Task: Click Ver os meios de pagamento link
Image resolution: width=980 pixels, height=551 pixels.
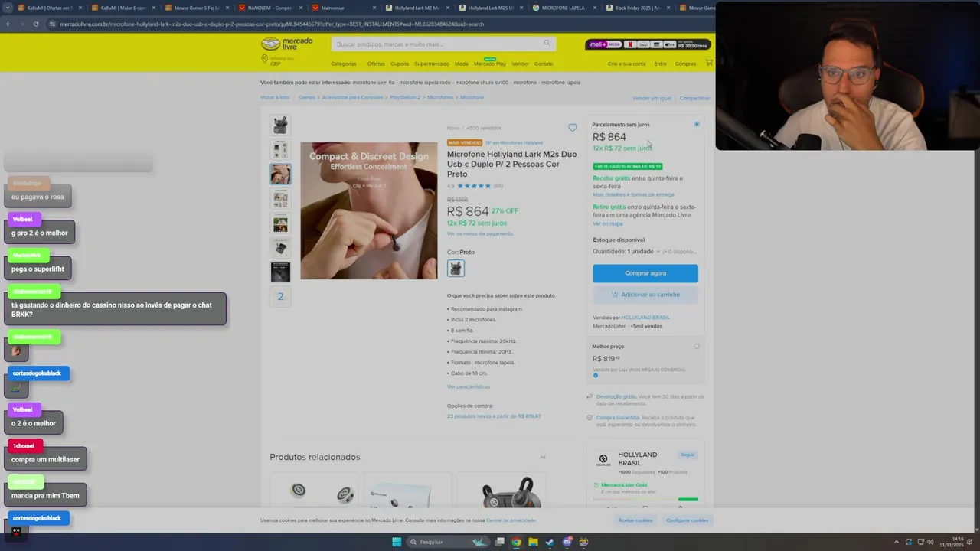Action: coord(480,233)
